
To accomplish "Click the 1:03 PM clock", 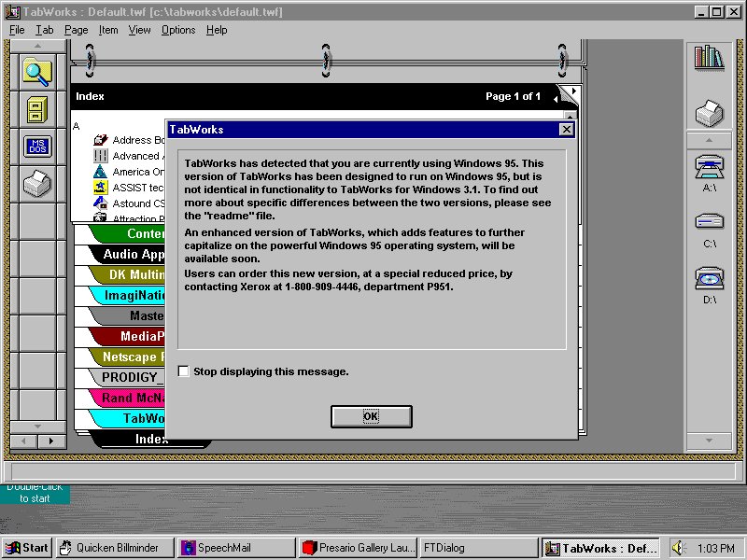I will pos(715,549).
